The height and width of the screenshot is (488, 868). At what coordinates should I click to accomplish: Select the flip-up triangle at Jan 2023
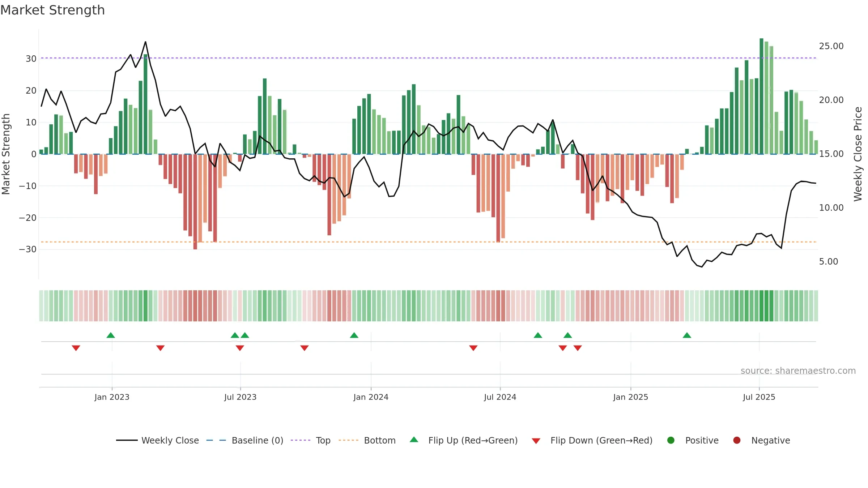coord(111,335)
